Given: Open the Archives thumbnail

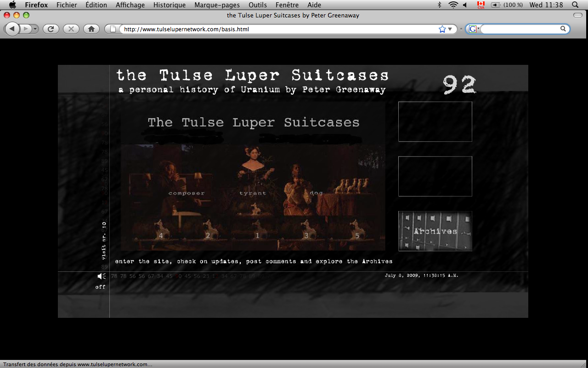Looking at the screenshot, I should [435, 231].
